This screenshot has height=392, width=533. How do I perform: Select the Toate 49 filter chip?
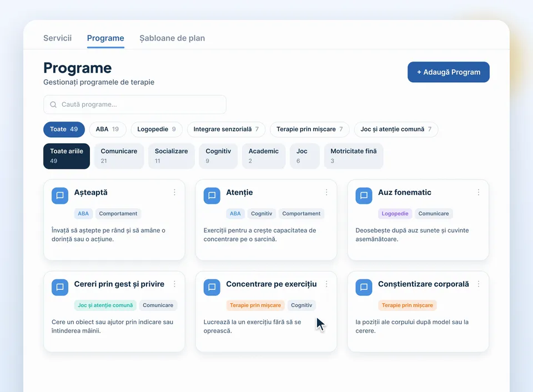pos(64,129)
